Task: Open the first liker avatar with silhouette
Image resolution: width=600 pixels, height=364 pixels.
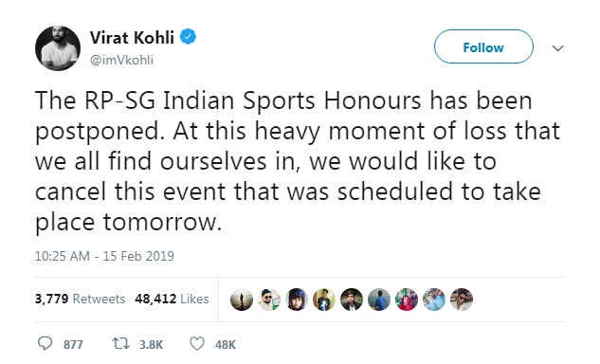Action: (242, 300)
